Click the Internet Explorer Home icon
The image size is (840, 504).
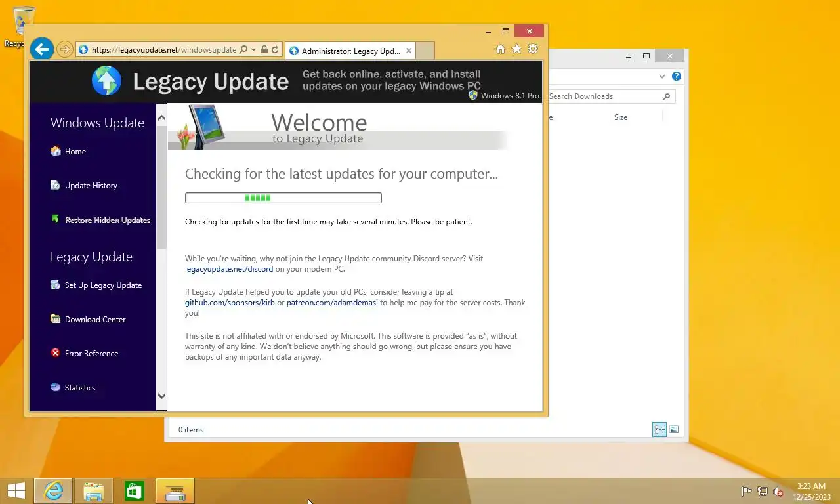pos(500,49)
